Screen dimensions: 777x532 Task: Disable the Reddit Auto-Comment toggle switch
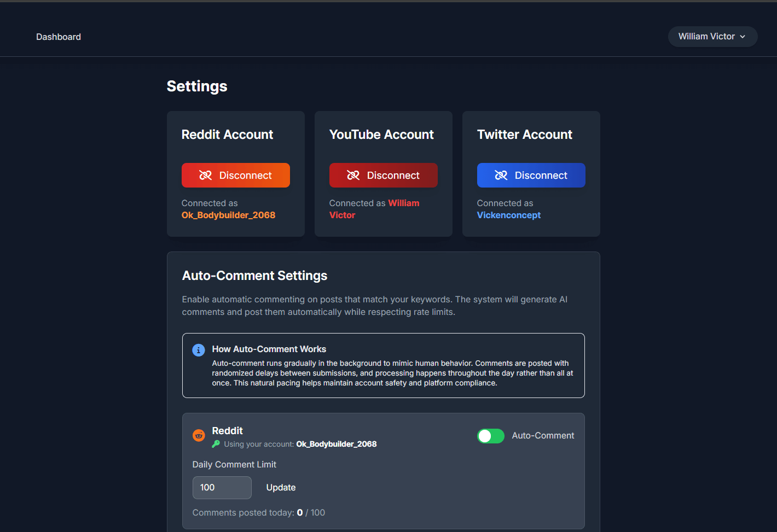(x=490, y=436)
